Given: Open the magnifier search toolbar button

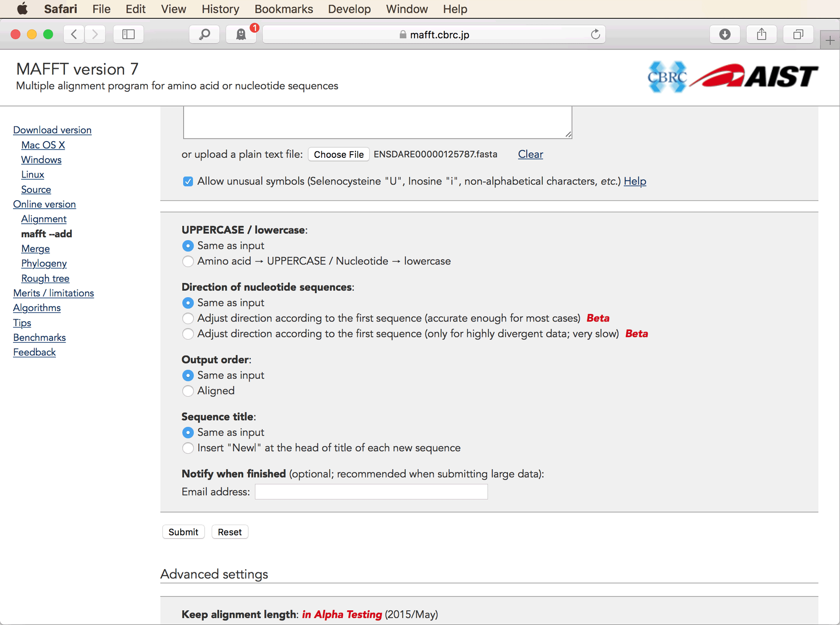Looking at the screenshot, I should pos(205,34).
